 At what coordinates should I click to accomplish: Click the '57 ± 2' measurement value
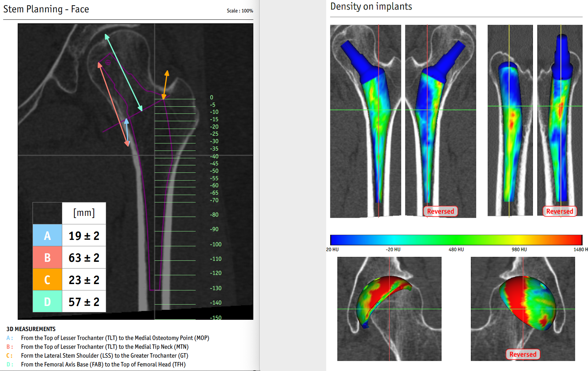[84, 301]
